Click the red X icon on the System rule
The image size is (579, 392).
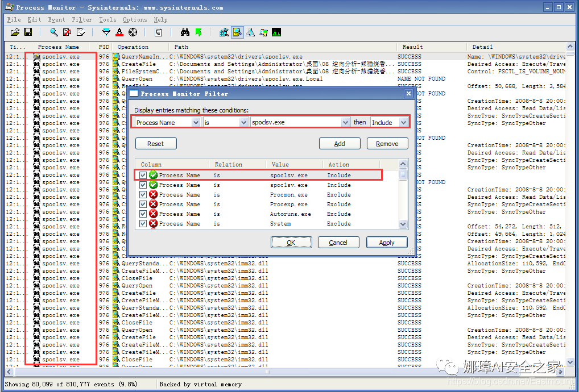(153, 223)
